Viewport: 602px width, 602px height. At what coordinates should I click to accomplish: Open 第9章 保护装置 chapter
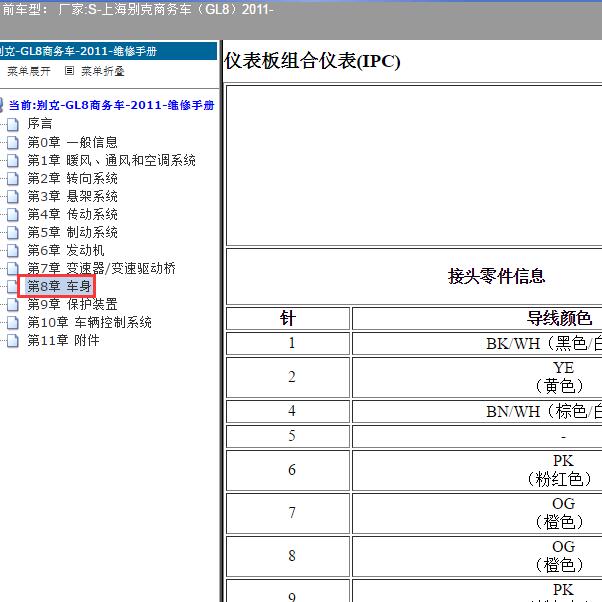click(72, 304)
